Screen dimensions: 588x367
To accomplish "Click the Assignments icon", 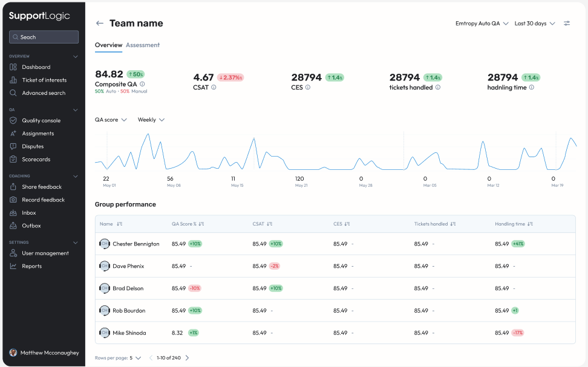I will (x=13, y=134).
